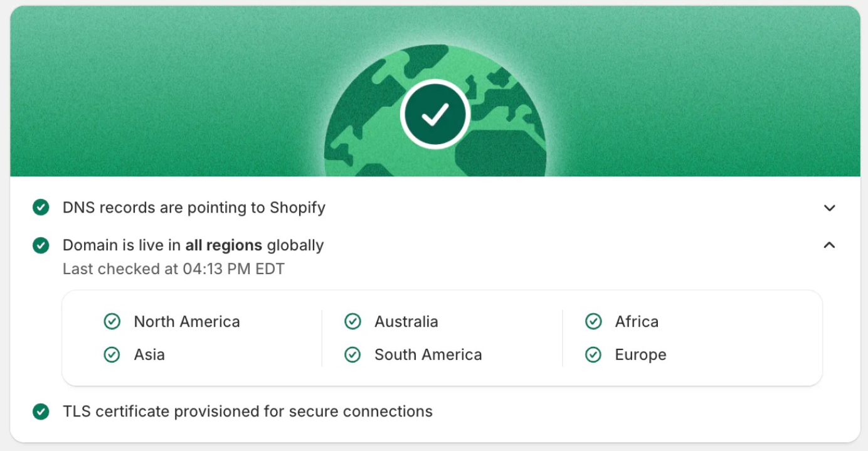Click the Asia check icon
The height and width of the screenshot is (451, 868).
coord(112,355)
